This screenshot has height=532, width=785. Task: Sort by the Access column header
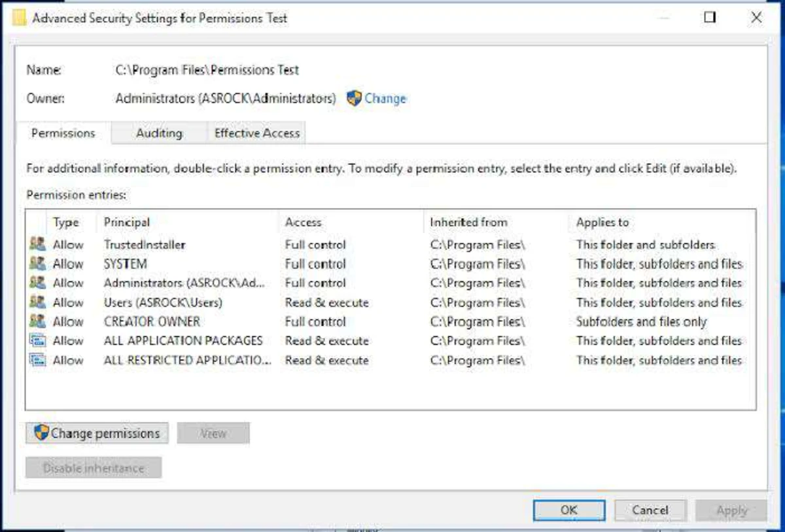[304, 222]
